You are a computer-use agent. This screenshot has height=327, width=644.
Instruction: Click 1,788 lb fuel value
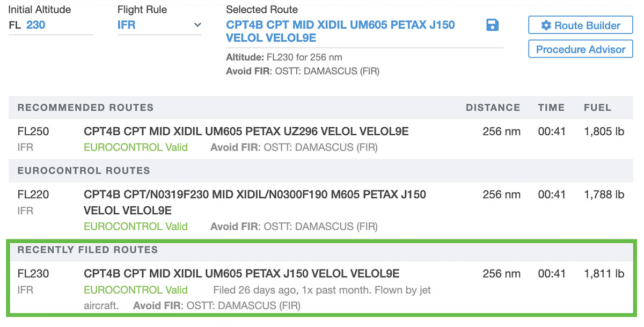click(604, 194)
